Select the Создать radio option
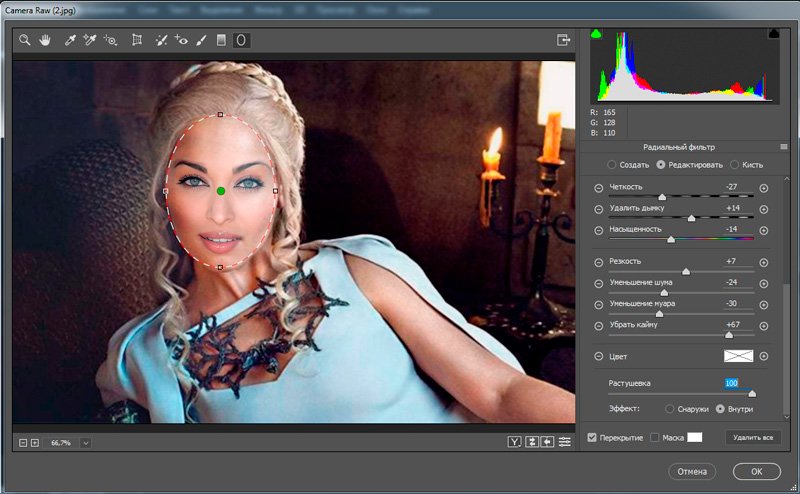The image size is (800, 494). coord(612,164)
